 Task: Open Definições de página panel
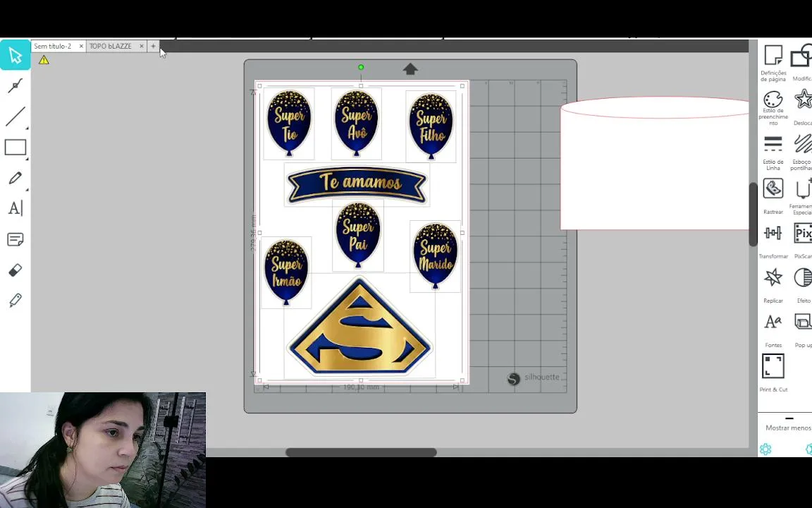click(773, 64)
